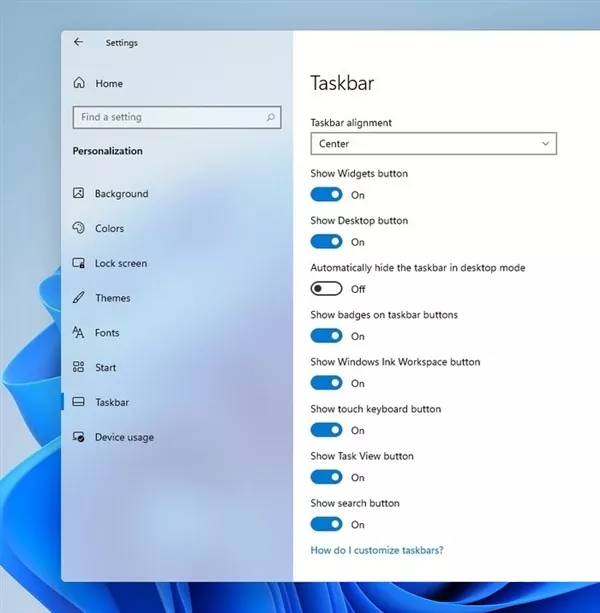The image size is (600, 613).
Task: Click the Show Desktop button label
Action: coord(359,220)
